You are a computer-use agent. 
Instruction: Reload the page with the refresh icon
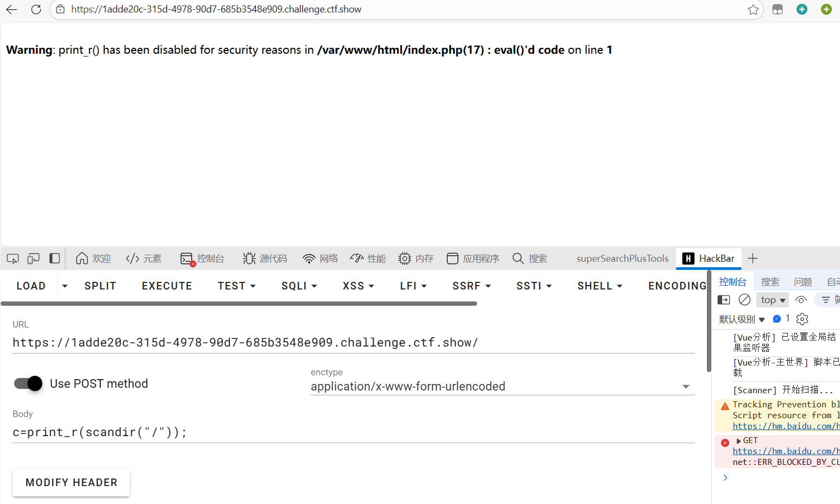pyautogui.click(x=36, y=9)
